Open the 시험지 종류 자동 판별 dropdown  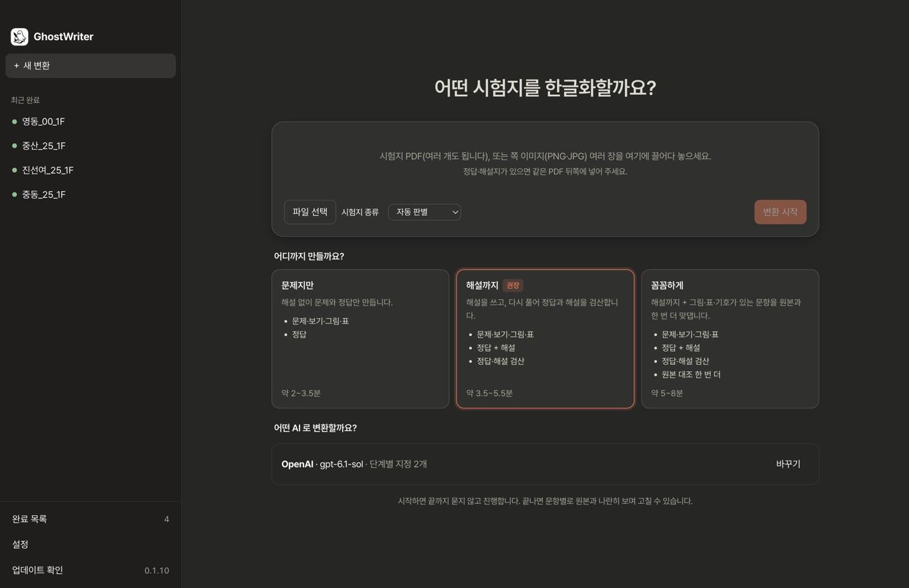pos(424,212)
